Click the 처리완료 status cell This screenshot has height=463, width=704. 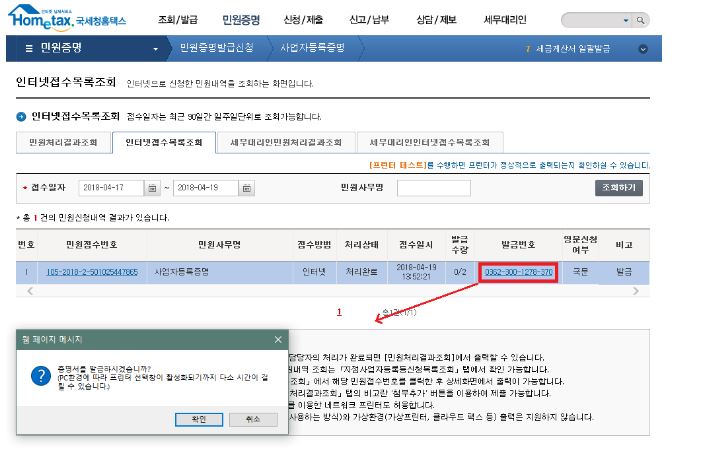[361, 272]
